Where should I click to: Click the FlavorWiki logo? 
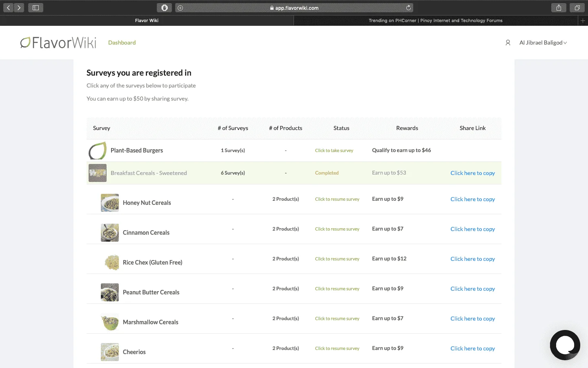pos(58,43)
